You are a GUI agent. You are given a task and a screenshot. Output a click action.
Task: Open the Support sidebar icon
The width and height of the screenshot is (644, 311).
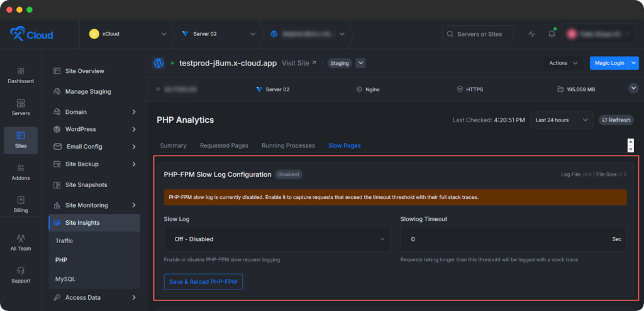(x=21, y=274)
